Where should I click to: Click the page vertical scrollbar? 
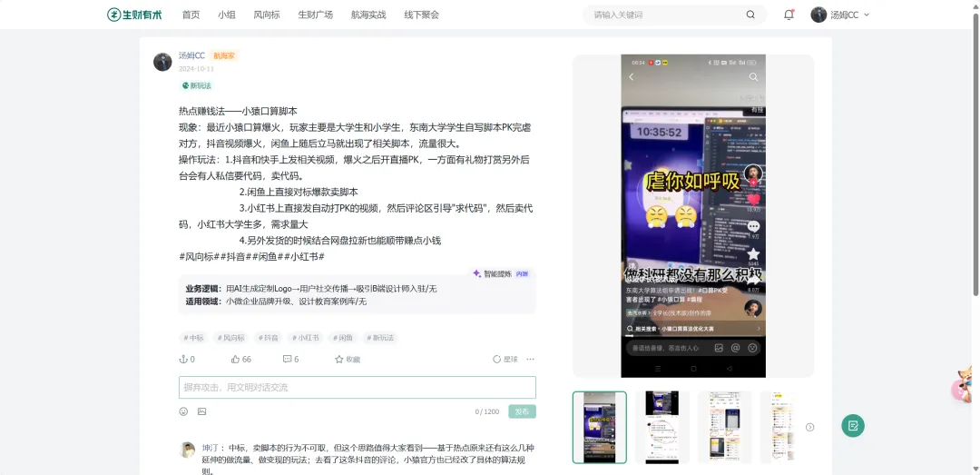pos(976,153)
